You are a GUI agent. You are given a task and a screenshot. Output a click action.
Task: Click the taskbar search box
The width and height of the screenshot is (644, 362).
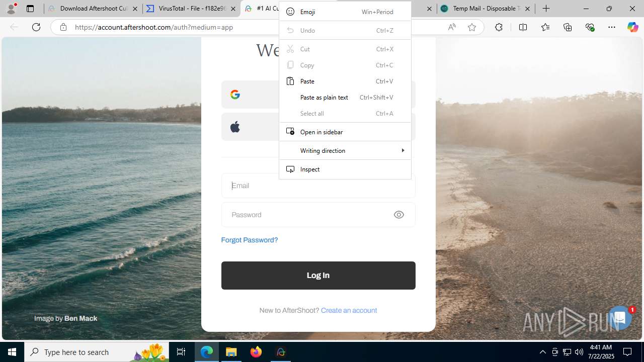(97, 352)
